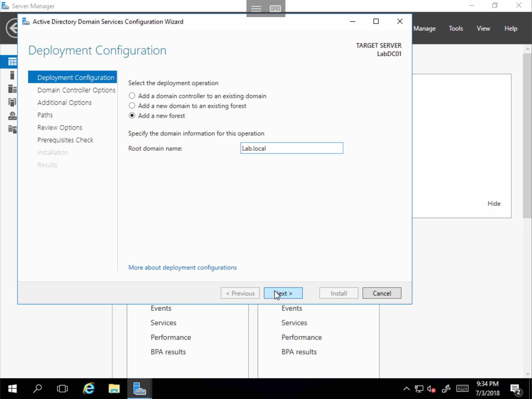Go to Deployment Configuration step
The image size is (532, 399).
coord(73,77)
